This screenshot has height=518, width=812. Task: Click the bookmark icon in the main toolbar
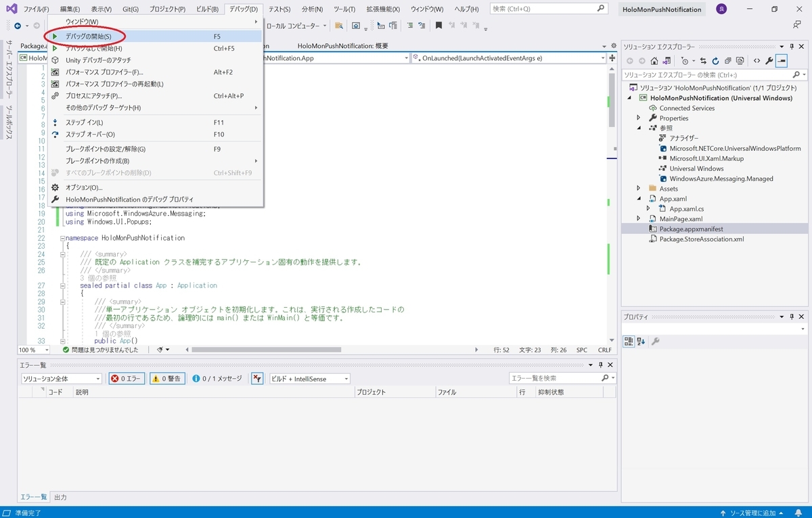pyautogui.click(x=438, y=26)
